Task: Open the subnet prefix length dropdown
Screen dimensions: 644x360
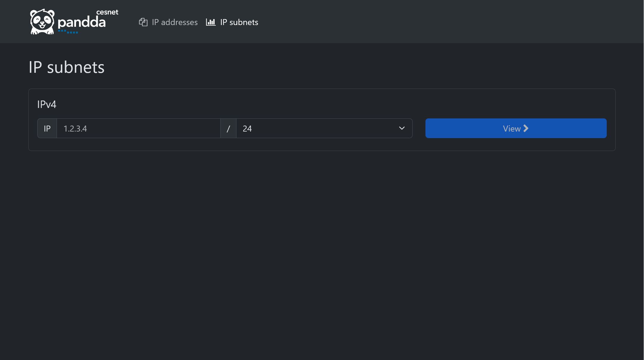Action: pyautogui.click(x=324, y=128)
